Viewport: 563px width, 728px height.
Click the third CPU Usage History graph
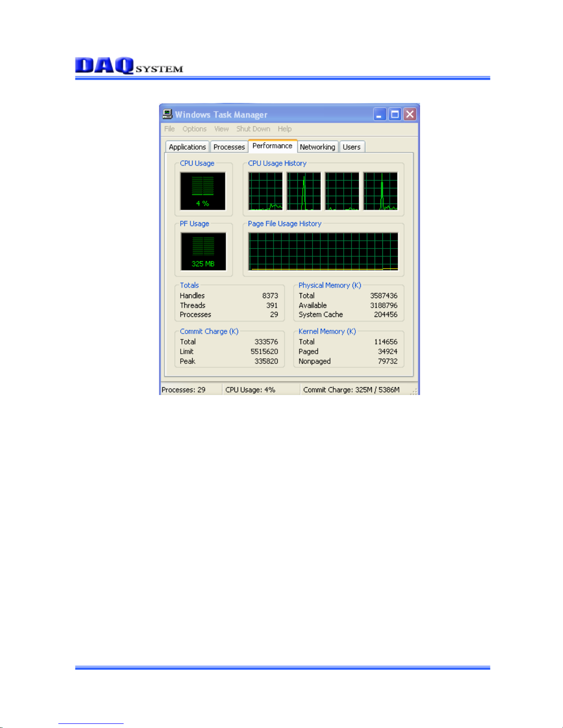[x=342, y=191]
